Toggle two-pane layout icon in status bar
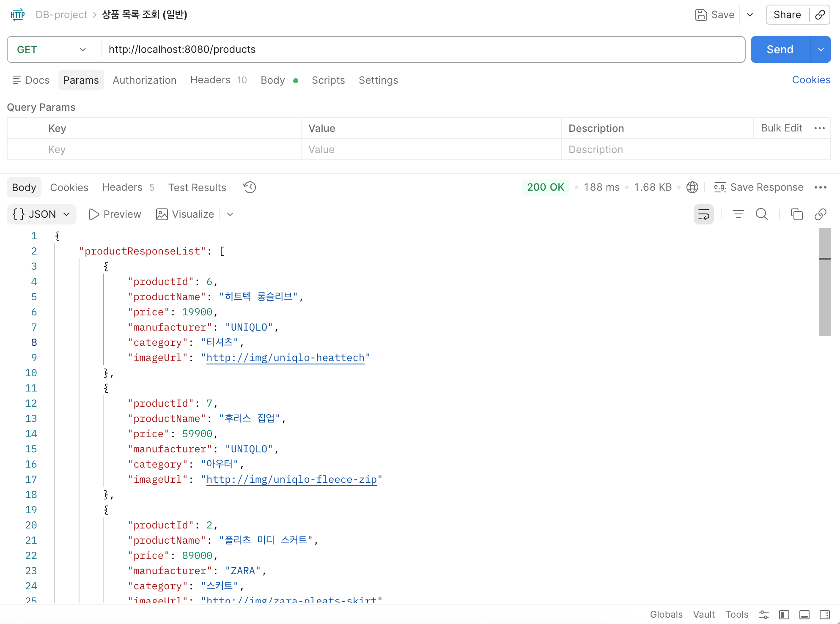The image size is (840, 624). (784, 615)
